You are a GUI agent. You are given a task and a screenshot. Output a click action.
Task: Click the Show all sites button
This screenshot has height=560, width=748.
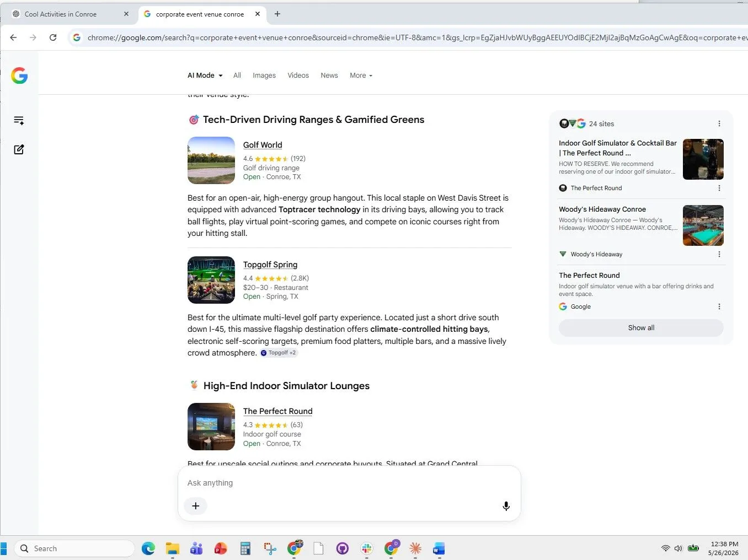point(641,328)
